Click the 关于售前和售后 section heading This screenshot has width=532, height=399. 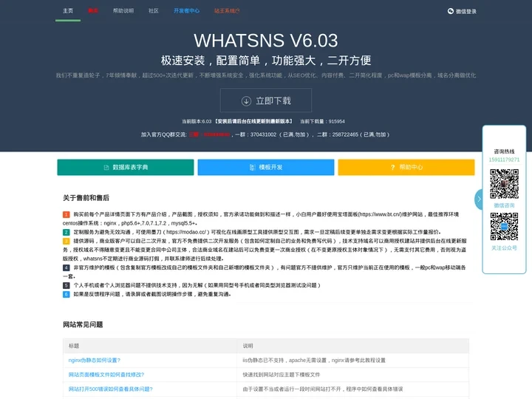tap(86, 198)
